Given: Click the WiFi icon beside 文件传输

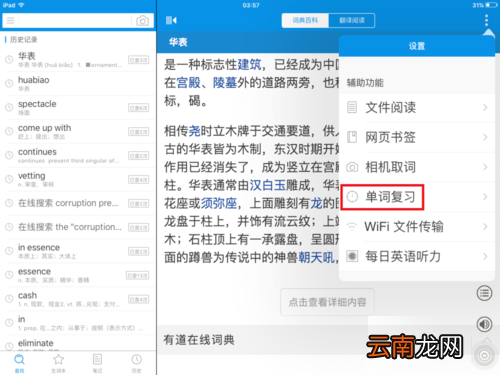Looking at the screenshot, I should coord(352,227).
